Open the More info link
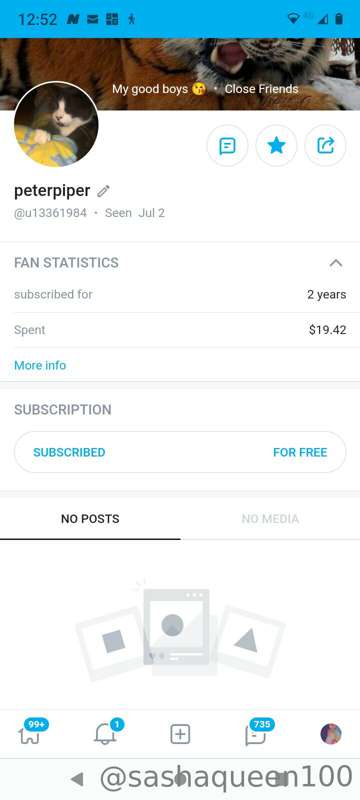This screenshot has height=800, width=360. pos(40,365)
